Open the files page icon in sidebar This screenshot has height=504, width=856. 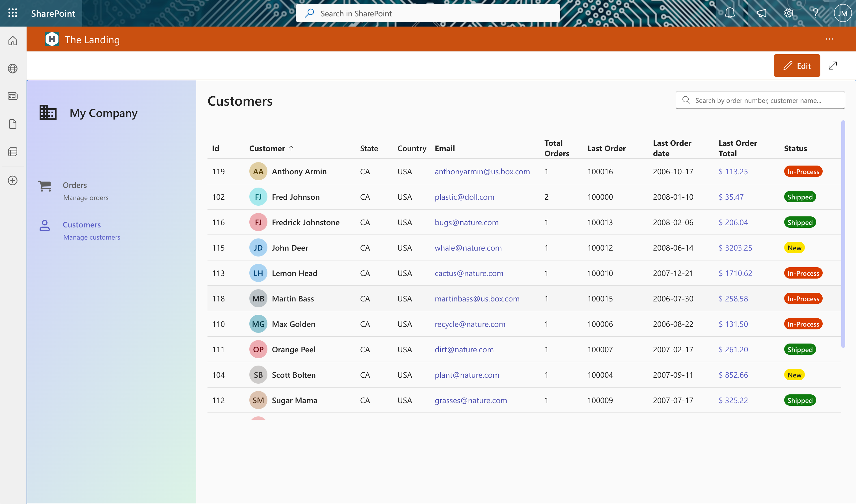12,124
